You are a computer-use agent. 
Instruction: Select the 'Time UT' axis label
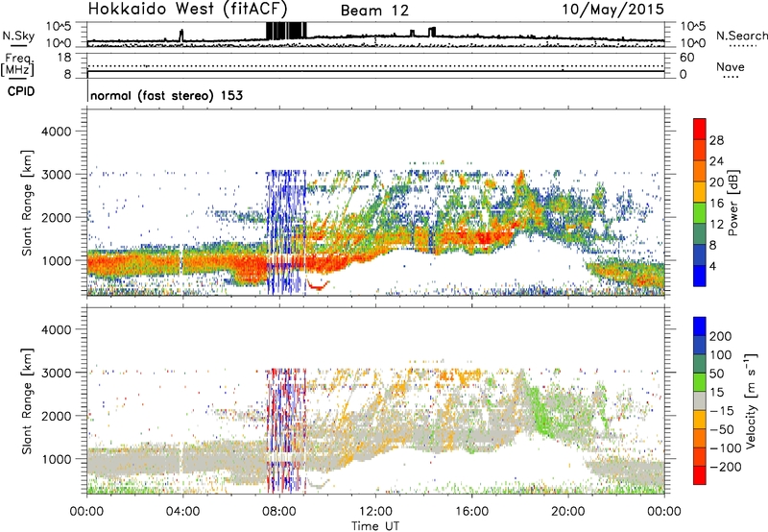(x=375, y=525)
